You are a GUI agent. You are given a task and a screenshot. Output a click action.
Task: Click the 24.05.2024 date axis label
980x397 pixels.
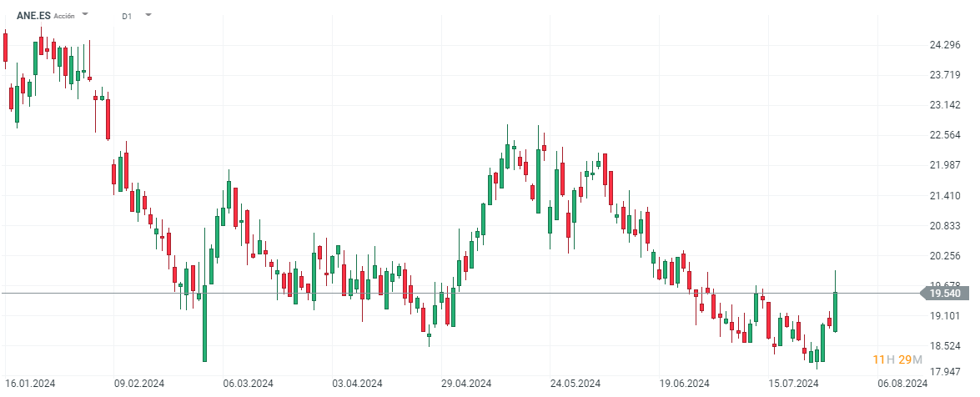[575, 384]
